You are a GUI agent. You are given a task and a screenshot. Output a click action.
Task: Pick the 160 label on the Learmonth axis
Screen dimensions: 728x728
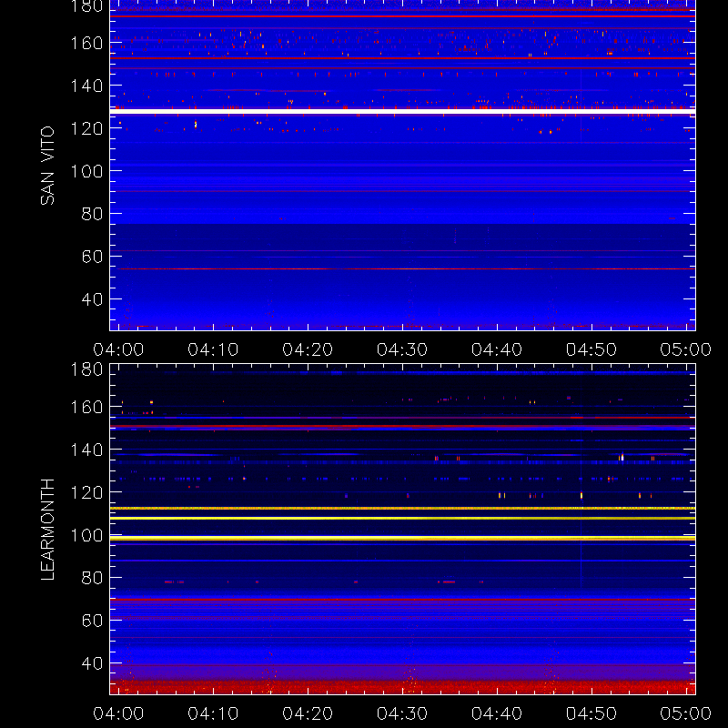click(86, 407)
